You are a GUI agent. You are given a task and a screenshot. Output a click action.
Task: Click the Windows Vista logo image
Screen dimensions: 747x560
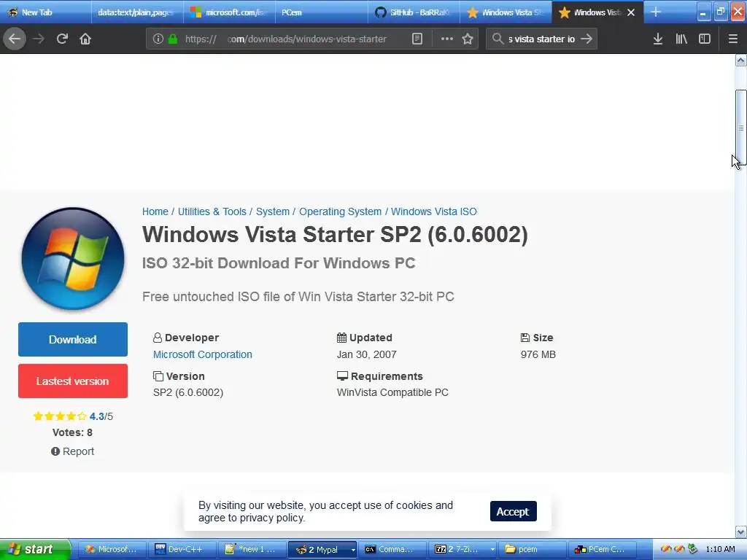73,259
